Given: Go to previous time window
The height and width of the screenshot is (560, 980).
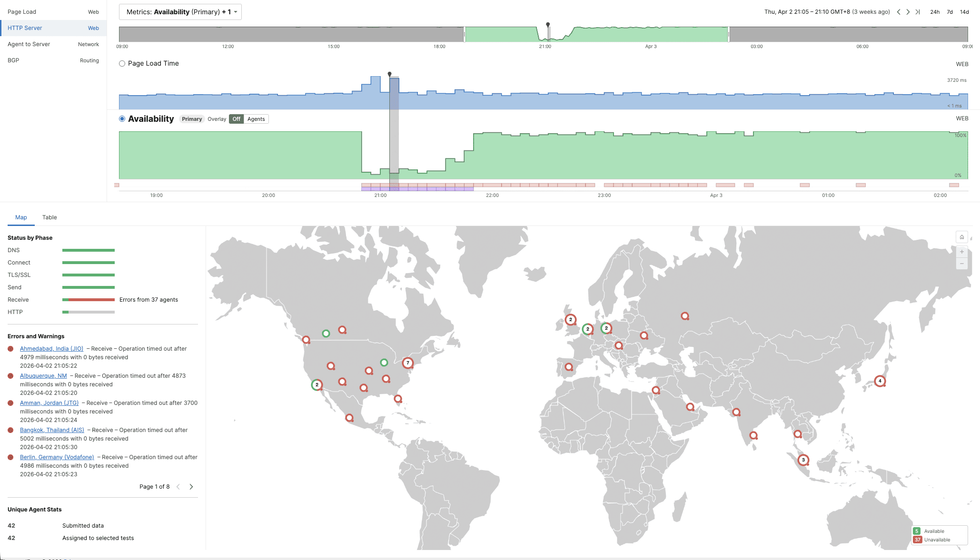Looking at the screenshot, I should pyautogui.click(x=899, y=12).
